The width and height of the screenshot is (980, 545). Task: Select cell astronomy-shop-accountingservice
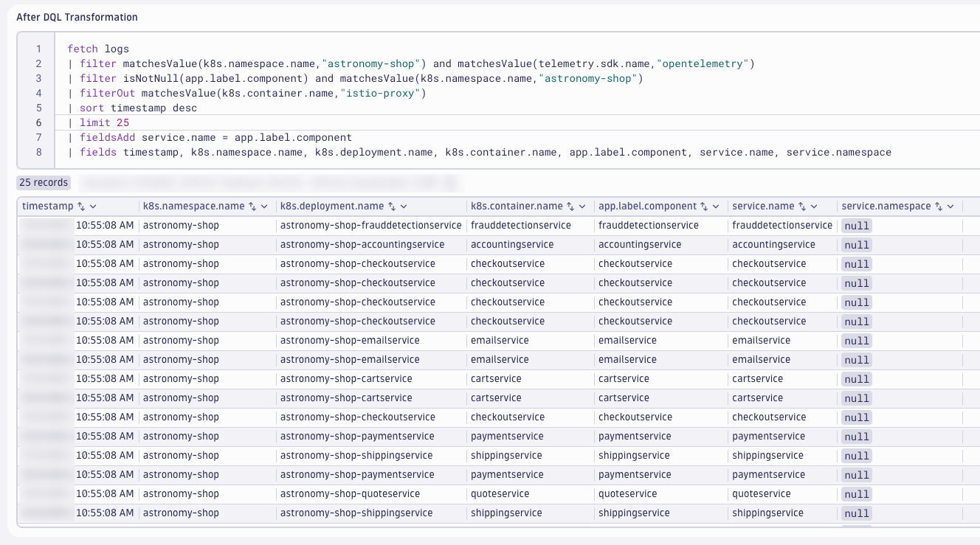[362, 244]
